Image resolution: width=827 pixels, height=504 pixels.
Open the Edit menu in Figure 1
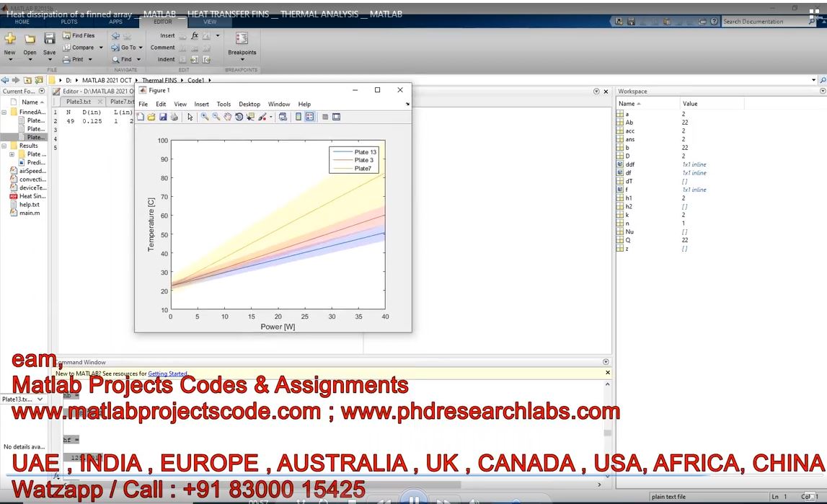coord(161,105)
